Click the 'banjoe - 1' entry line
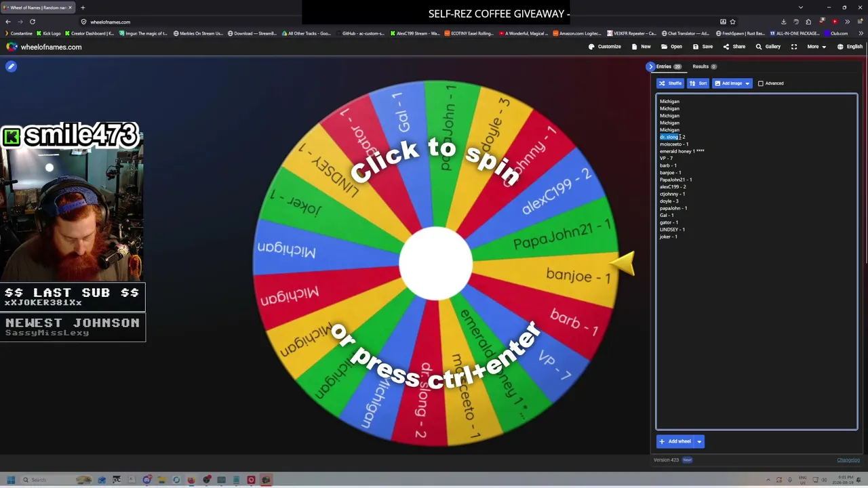 pyautogui.click(x=670, y=173)
